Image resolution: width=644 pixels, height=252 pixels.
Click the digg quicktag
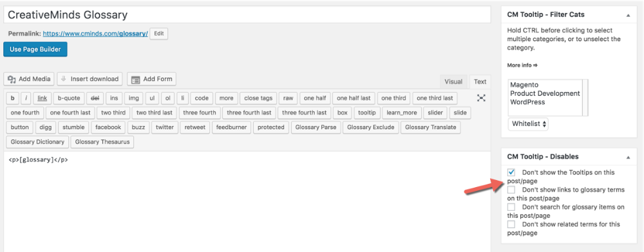(46, 127)
